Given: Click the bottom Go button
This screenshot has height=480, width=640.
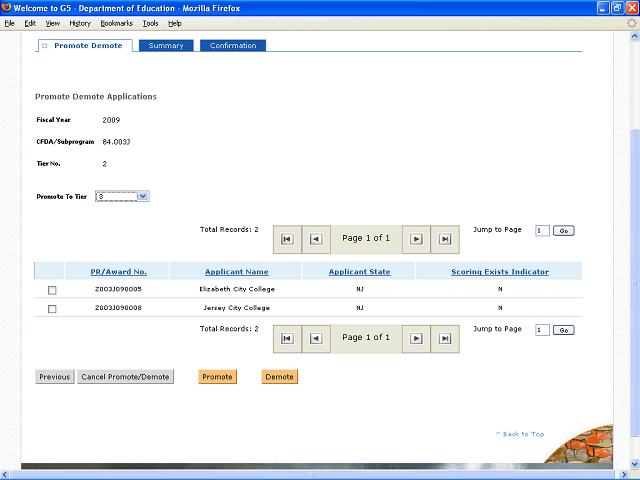Looking at the screenshot, I should (564, 330).
